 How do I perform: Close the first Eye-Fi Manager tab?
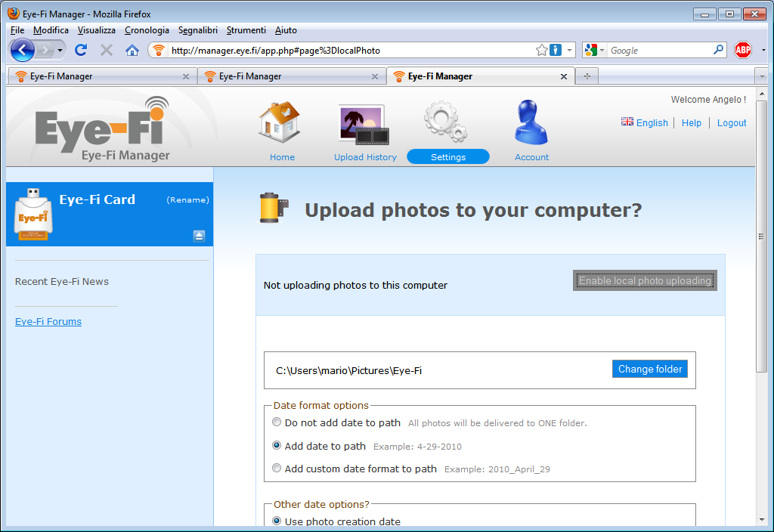(x=186, y=76)
